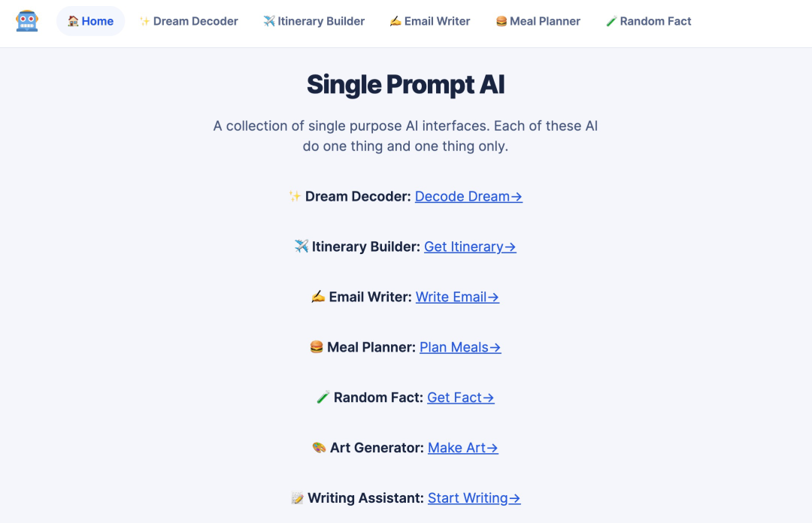The height and width of the screenshot is (523, 812).
Task: Open Meal Planner from the top menu
Action: tap(538, 21)
